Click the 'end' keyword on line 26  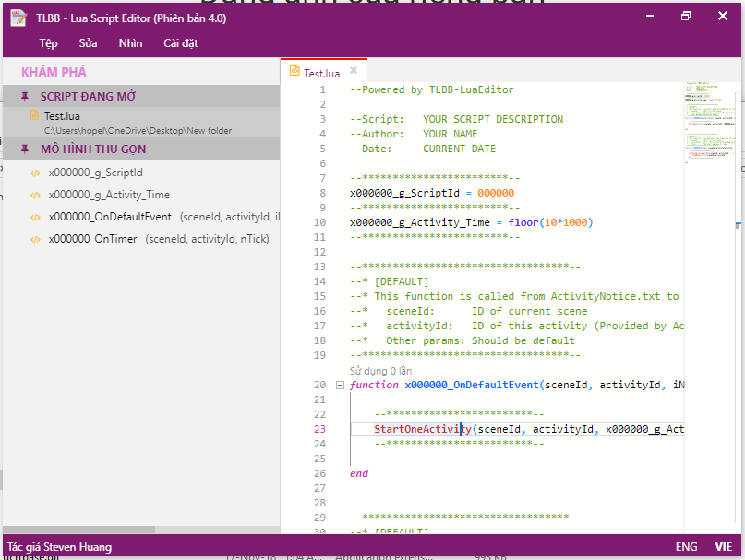pyautogui.click(x=359, y=473)
